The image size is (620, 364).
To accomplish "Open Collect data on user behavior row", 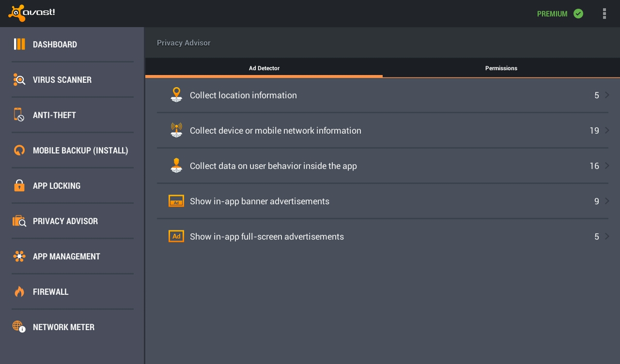I will point(273,166).
